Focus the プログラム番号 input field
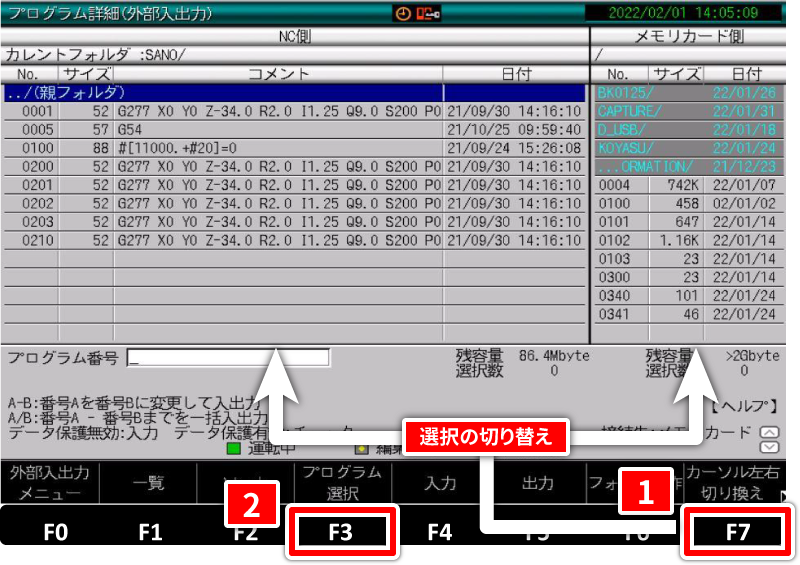Viewport: 800px width, 565px height. 228,358
